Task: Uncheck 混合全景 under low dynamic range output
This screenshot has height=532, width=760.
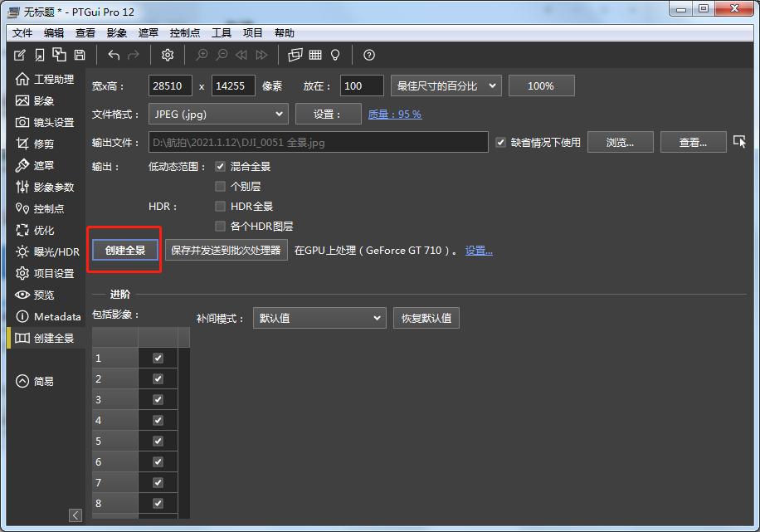Action: click(220, 166)
